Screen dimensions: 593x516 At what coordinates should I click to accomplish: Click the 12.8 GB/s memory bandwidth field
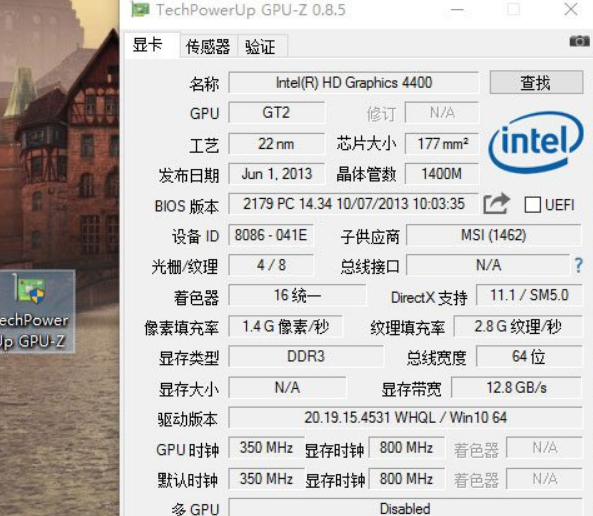[517, 387]
